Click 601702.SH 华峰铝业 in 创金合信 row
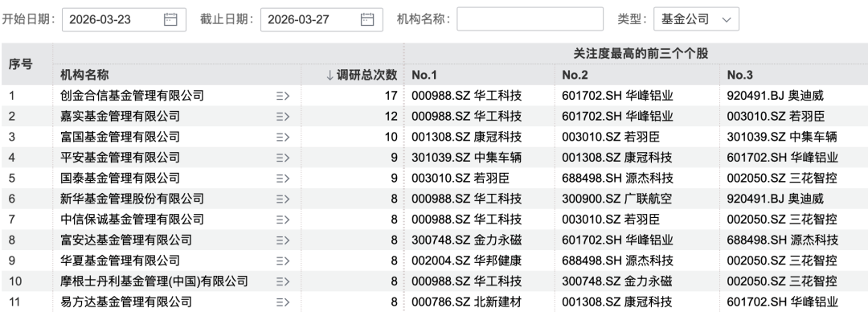Viewport: 868px width, 312px height. [618, 96]
